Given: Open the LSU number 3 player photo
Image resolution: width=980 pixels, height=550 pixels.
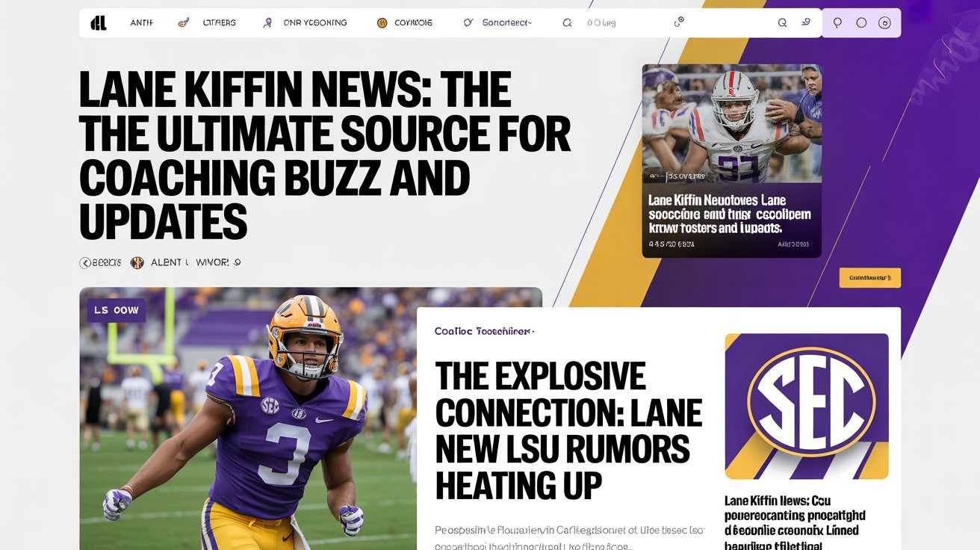Looking at the screenshot, I should click(x=248, y=418).
